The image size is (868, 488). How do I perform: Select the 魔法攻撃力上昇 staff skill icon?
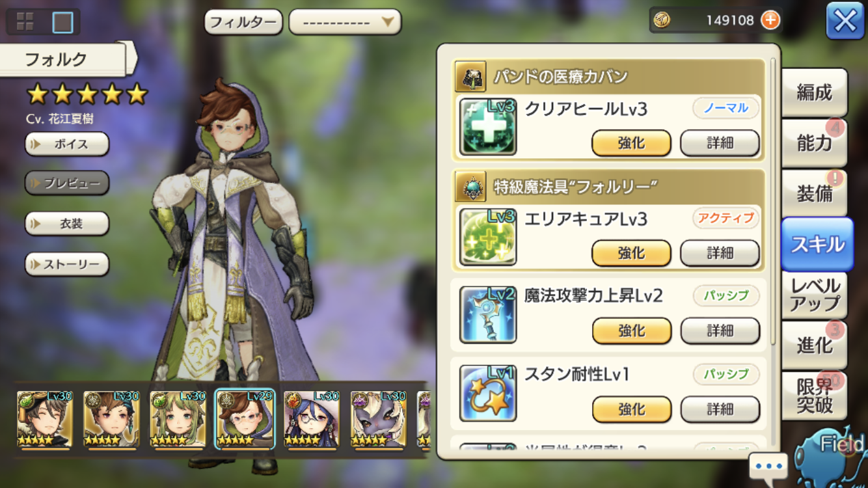(488, 315)
